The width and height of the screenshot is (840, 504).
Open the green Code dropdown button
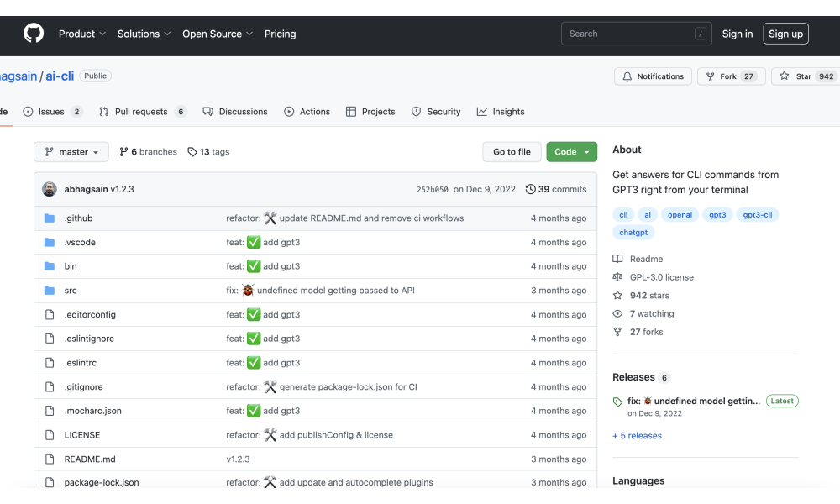pyautogui.click(x=571, y=151)
